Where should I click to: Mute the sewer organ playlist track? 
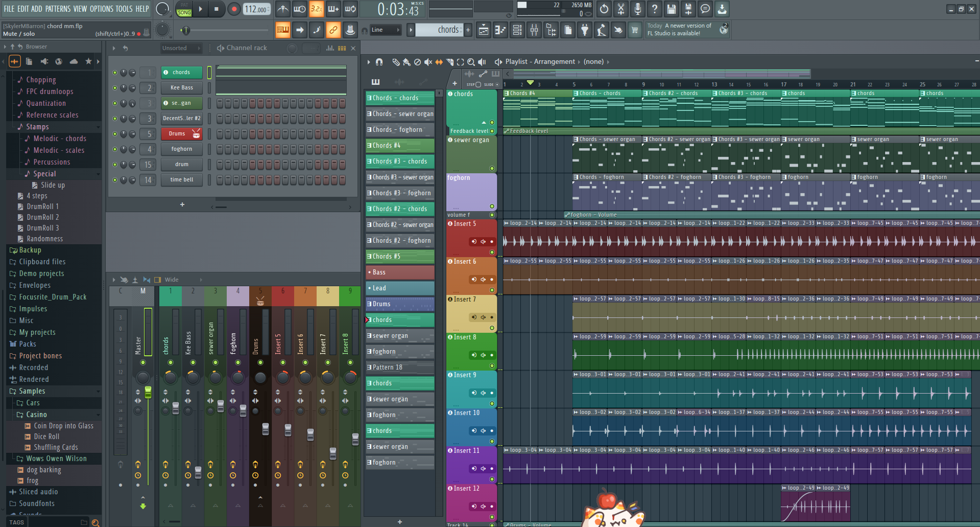[492, 168]
